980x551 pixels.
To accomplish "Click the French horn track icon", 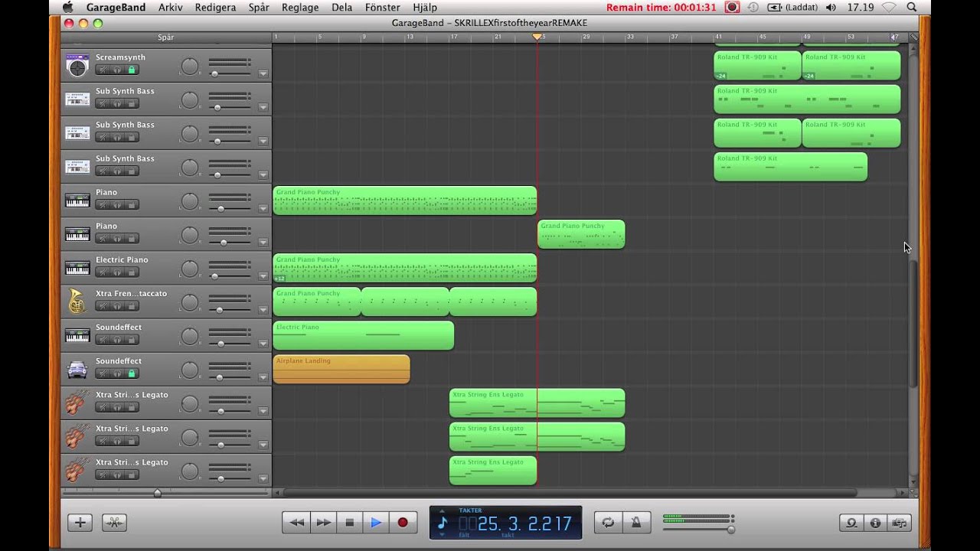I will [x=77, y=302].
